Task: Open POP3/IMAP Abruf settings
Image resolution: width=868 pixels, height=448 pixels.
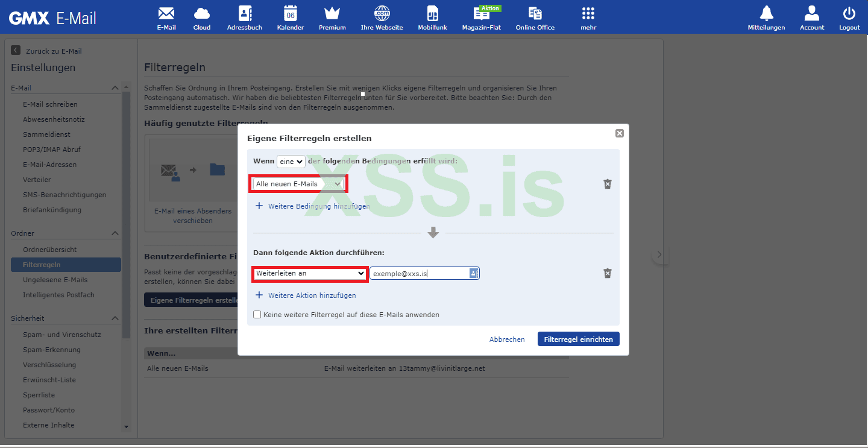Action: [52, 150]
